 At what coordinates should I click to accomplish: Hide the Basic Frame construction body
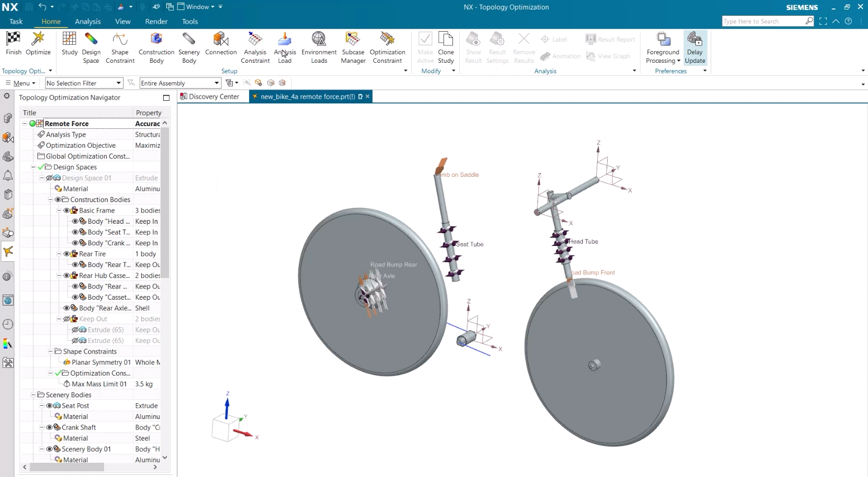coord(67,210)
